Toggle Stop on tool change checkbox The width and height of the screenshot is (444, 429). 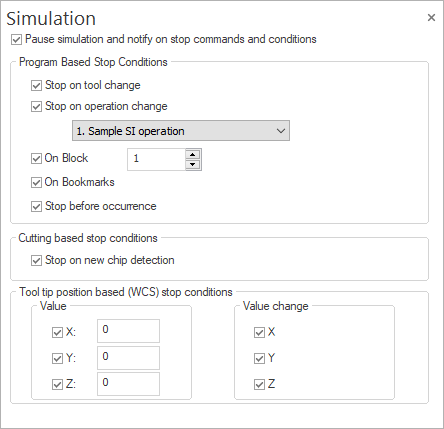[x=36, y=85]
